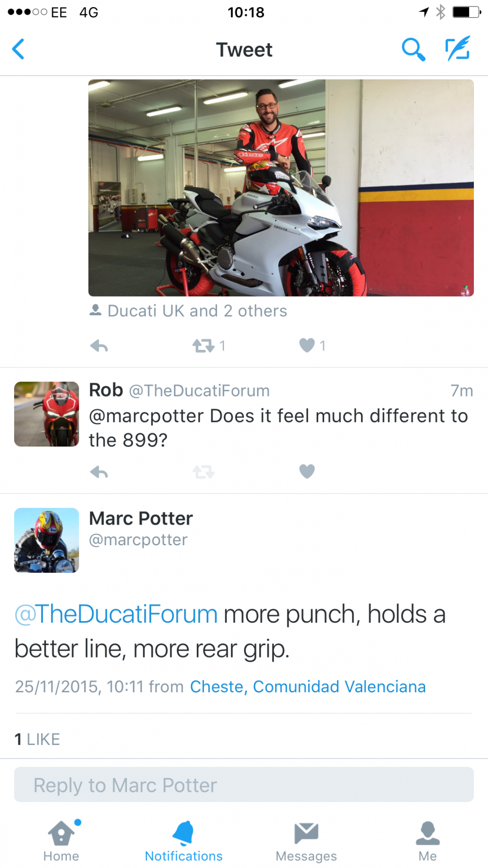
Task: Open Rob's profile picture
Action: click(x=47, y=414)
